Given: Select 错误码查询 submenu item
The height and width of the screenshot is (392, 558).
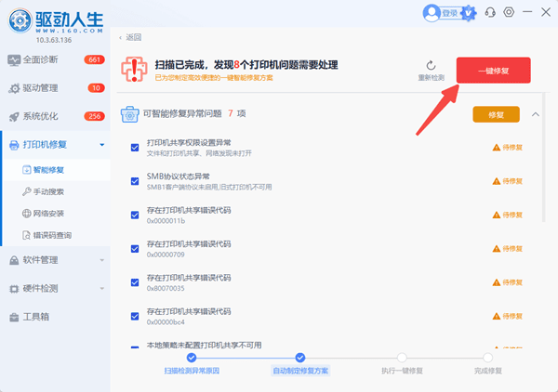Looking at the screenshot, I should tap(57, 235).
